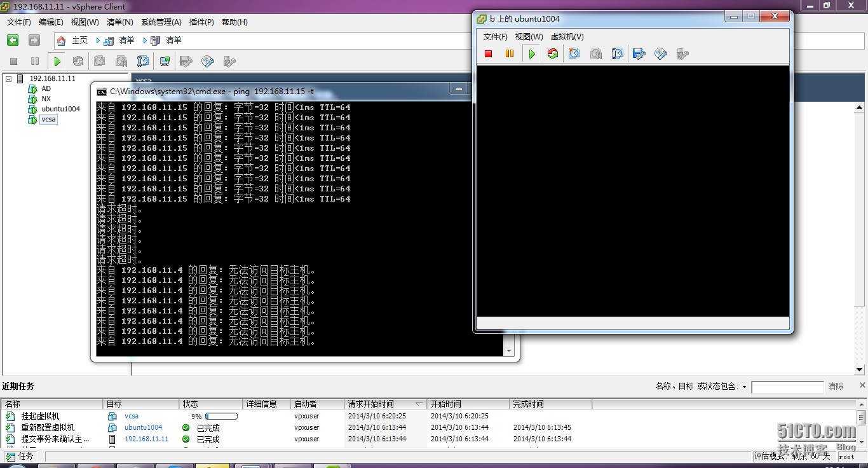The width and height of the screenshot is (868, 468).
Task: Click the green play button in ubuntu1004 console
Action: (532, 53)
